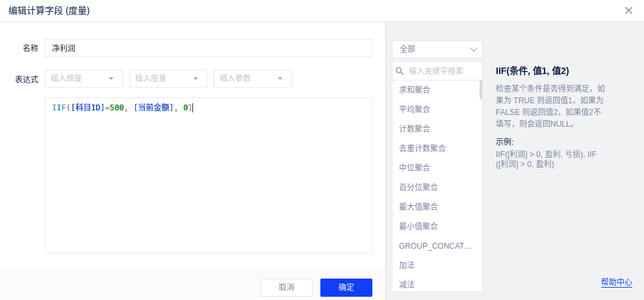Choose 计数聚合 function

tap(415, 129)
